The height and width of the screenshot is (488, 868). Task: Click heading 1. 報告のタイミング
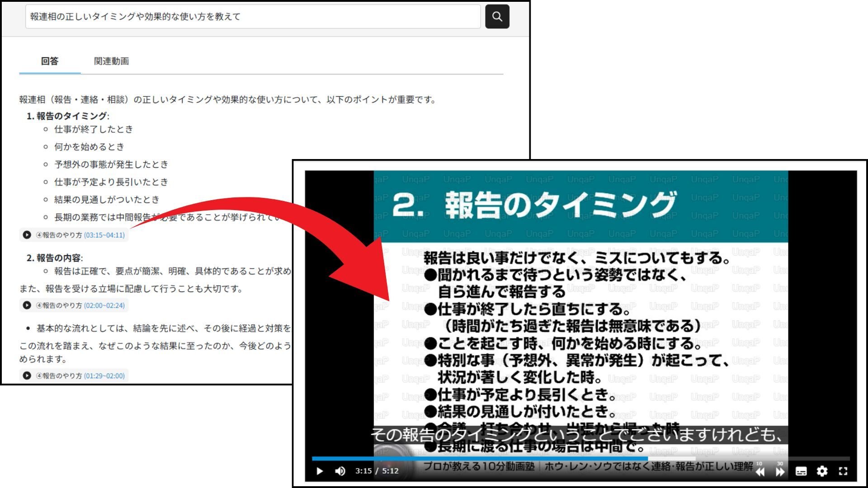coord(68,116)
